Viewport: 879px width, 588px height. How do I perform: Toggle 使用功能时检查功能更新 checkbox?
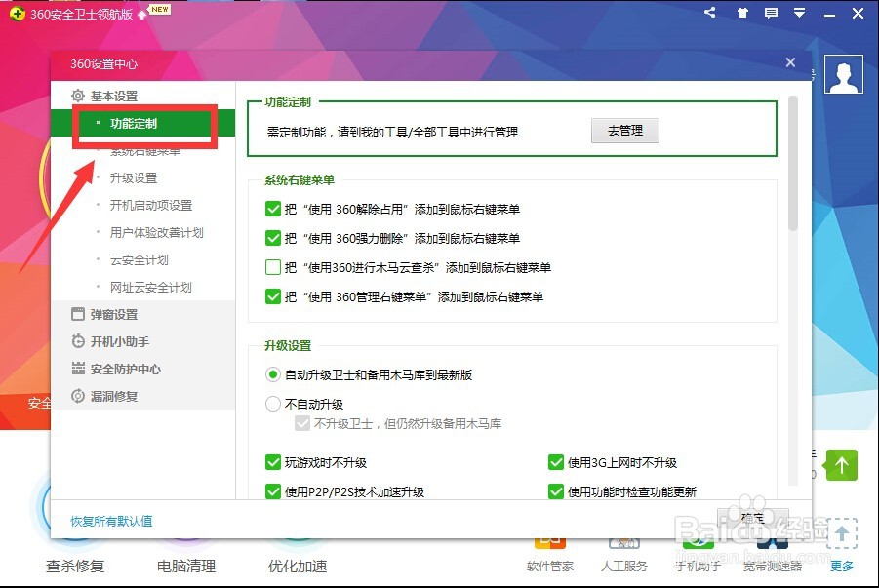point(556,491)
